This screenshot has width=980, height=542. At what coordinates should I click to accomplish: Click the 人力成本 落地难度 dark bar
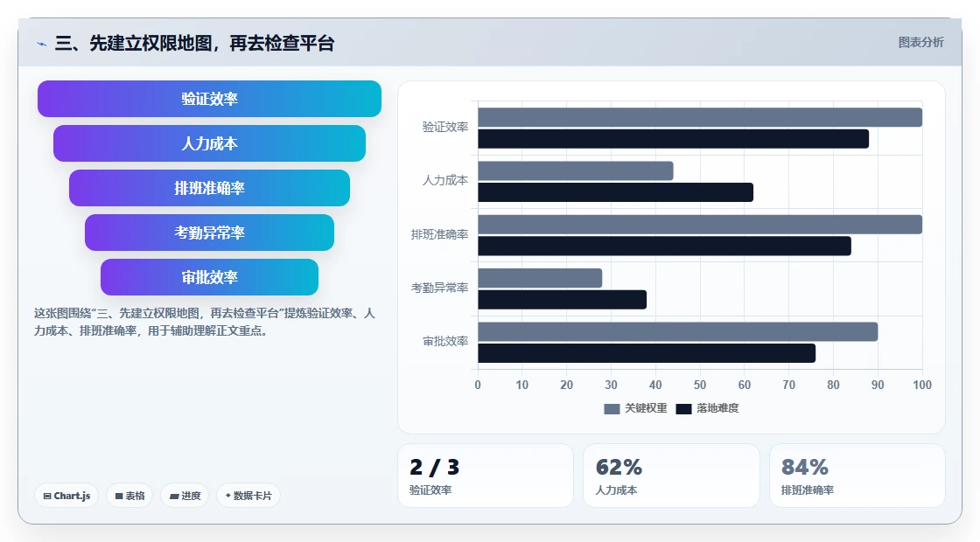616,192
